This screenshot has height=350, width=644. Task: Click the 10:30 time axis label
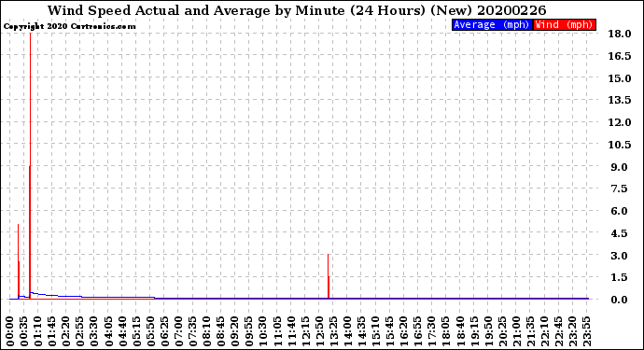pyautogui.click(x=263, y=331)
